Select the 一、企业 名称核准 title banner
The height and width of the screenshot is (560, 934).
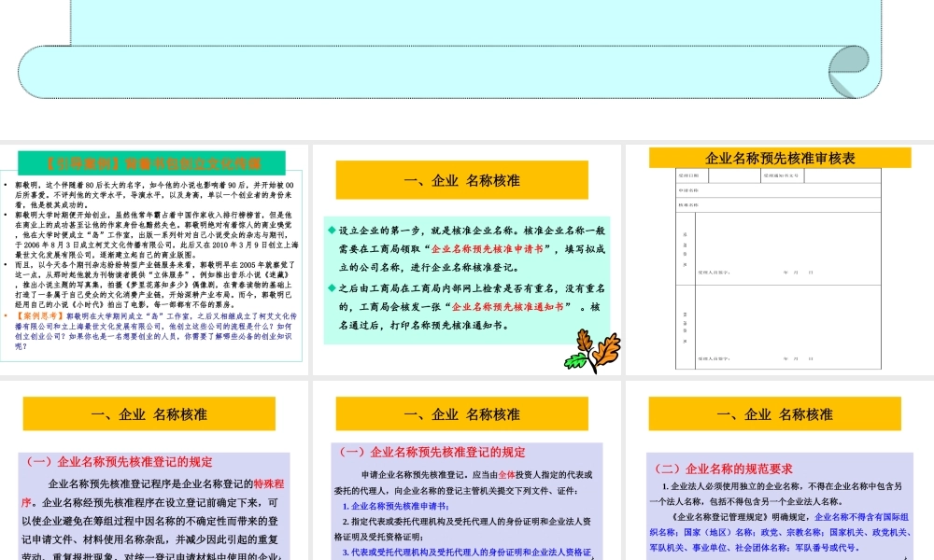464,180
